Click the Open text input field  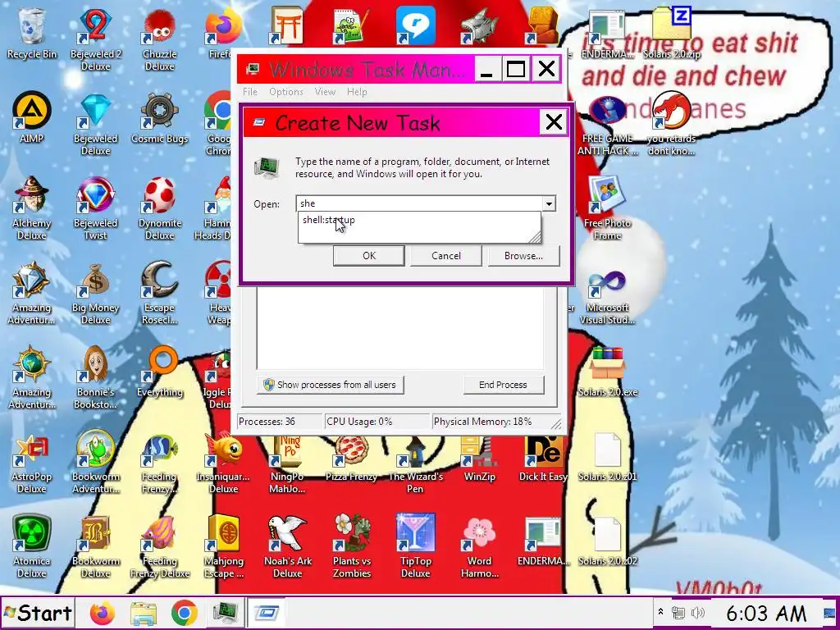(419, 203)
